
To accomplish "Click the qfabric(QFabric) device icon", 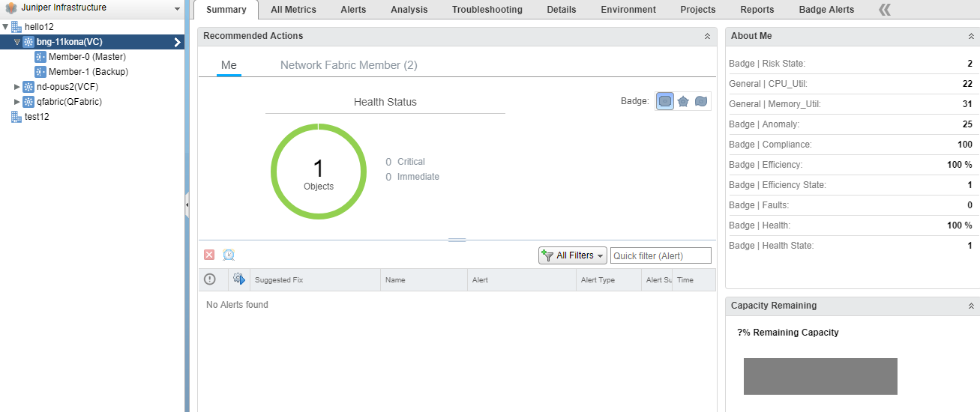I will [28, 102].
